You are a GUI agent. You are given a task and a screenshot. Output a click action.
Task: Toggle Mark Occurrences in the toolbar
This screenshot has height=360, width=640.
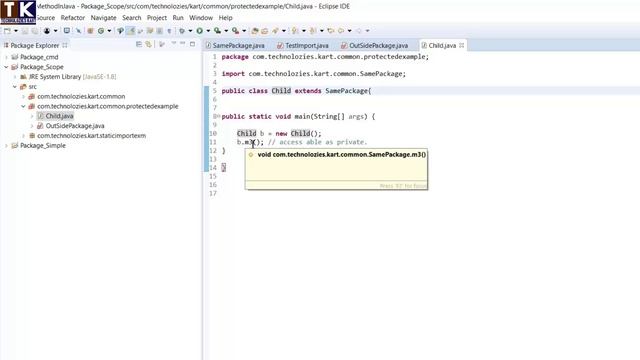(x=131, y=31)
